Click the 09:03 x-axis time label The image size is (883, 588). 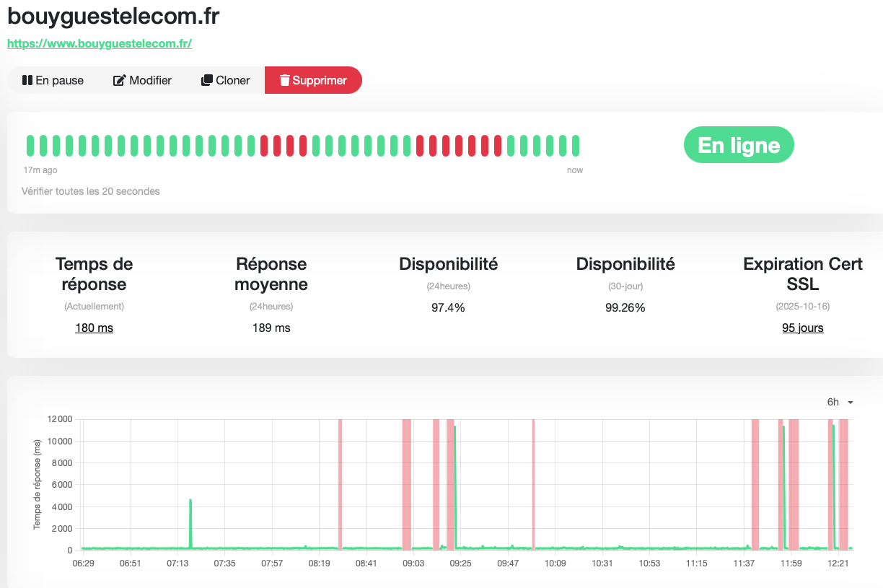[x=413, y=563]
